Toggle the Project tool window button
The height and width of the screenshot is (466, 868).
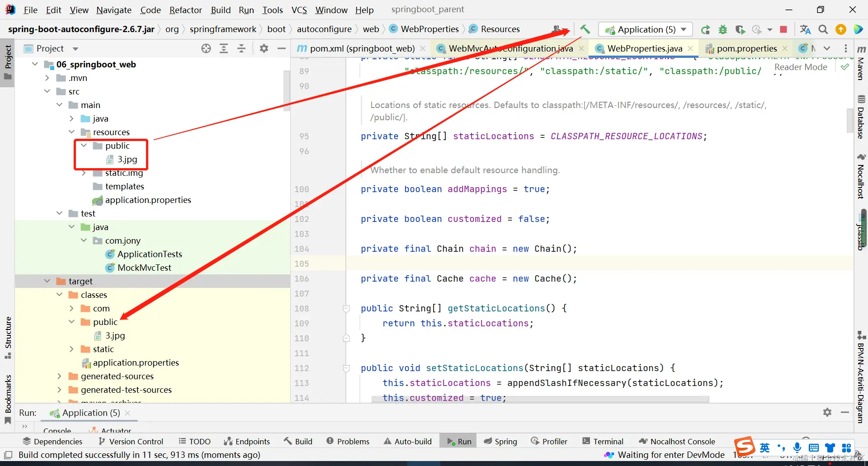pos(8,62)
